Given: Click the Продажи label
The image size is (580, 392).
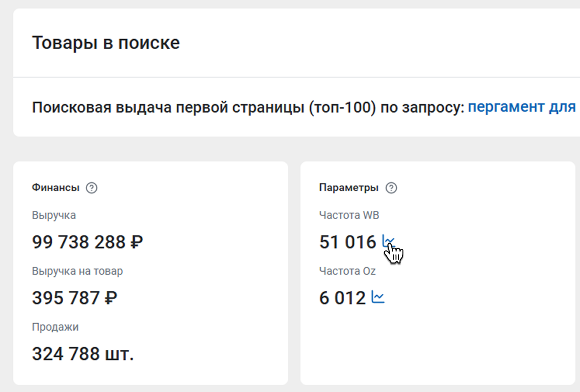Looking at the screenshot, I should click(55, 327).
